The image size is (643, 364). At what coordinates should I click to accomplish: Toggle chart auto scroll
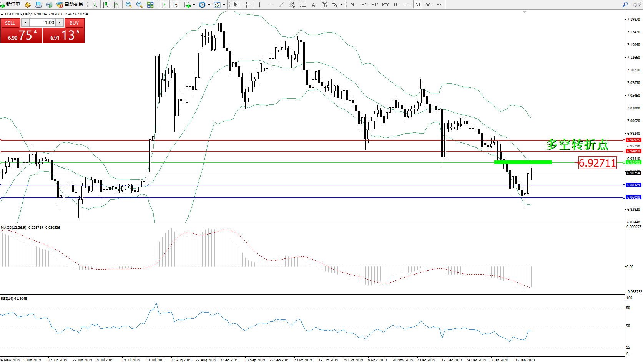point(164,5)
